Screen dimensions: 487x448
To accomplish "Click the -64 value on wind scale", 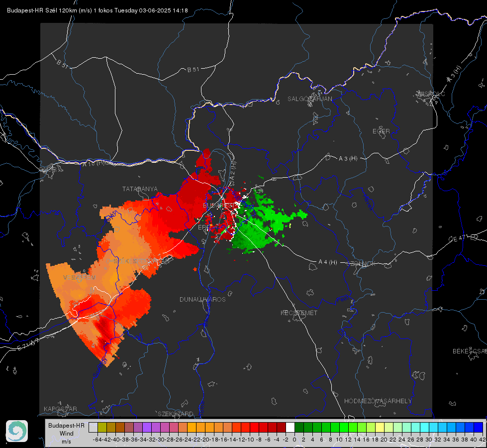I will click(97, 440).
